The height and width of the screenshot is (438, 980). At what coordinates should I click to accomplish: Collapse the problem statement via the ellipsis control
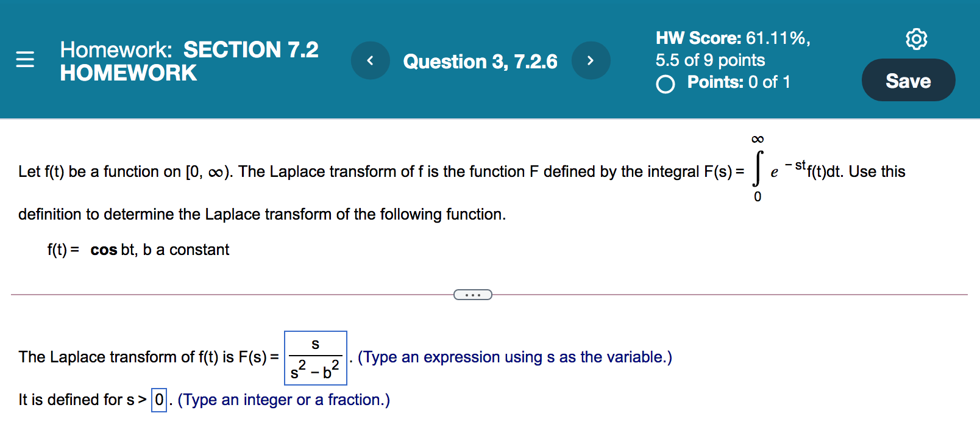(473, 295)
